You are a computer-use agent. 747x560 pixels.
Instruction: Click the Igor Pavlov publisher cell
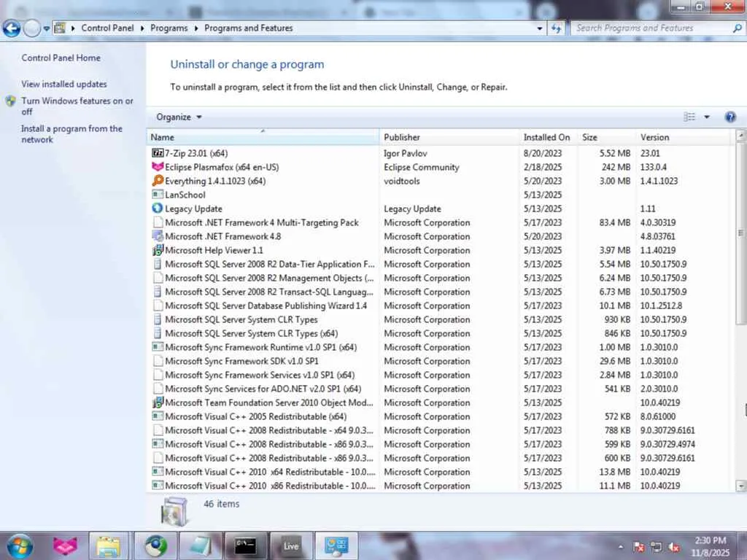[x=405, y=153]
